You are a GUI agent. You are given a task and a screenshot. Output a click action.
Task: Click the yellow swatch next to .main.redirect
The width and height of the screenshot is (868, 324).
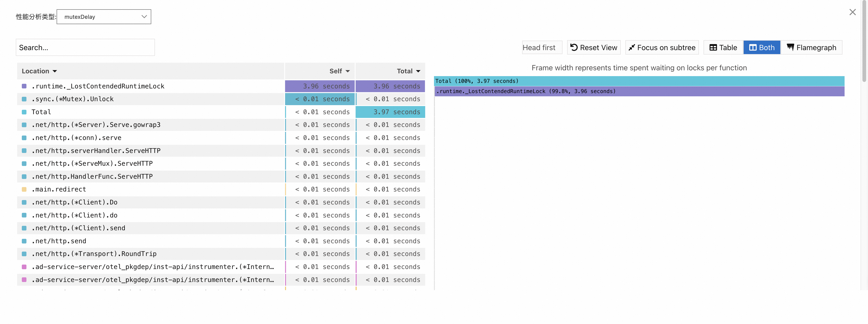pos(24,189)
